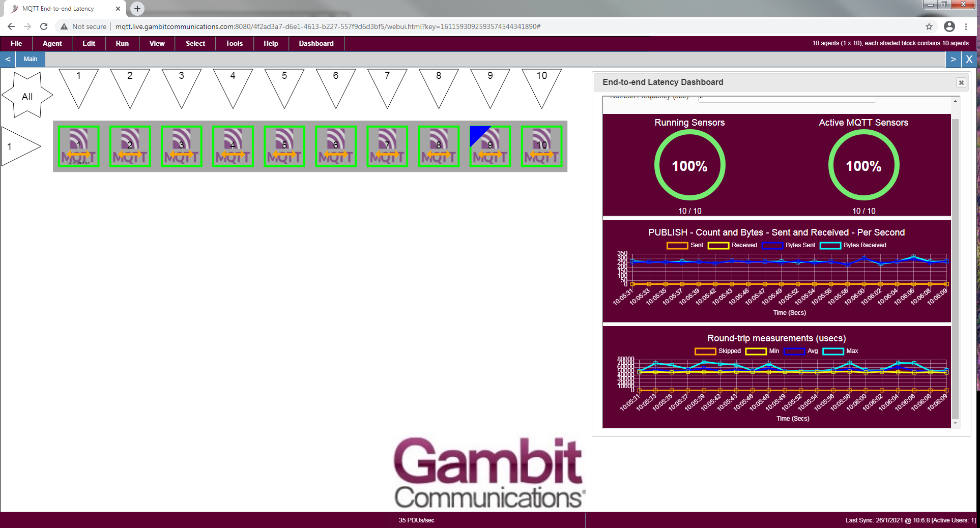This screenshot has width=980, height=528.
Task: Select MQTT agent icon 1 (subscriber)
Action: [x=78, y=146]
